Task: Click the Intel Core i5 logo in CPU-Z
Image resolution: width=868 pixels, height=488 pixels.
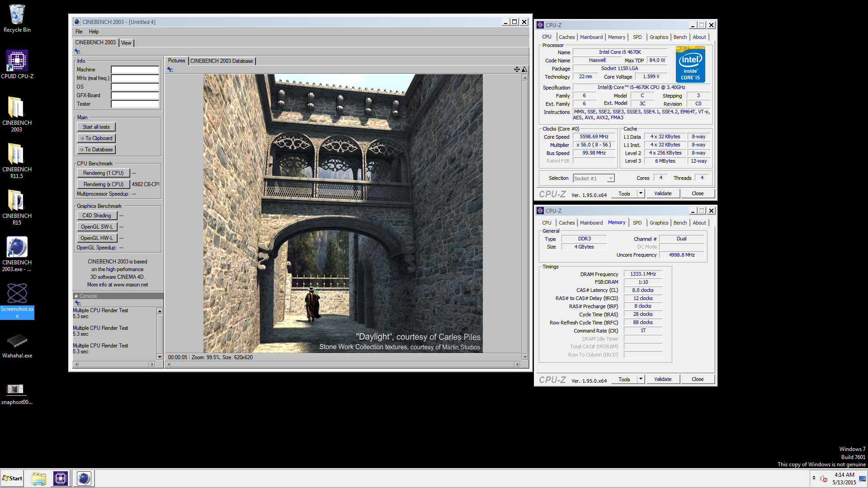Action: coord(690,65)
